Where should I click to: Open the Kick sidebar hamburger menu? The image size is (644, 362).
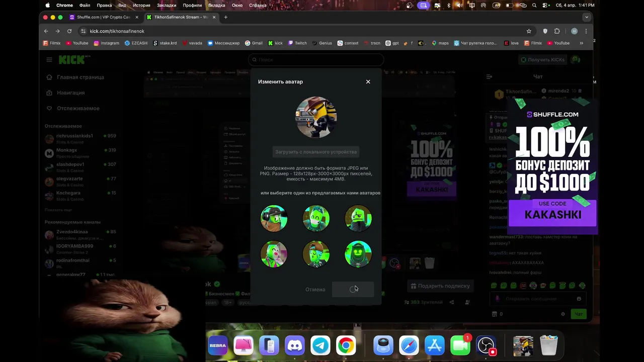pos(49,59)
